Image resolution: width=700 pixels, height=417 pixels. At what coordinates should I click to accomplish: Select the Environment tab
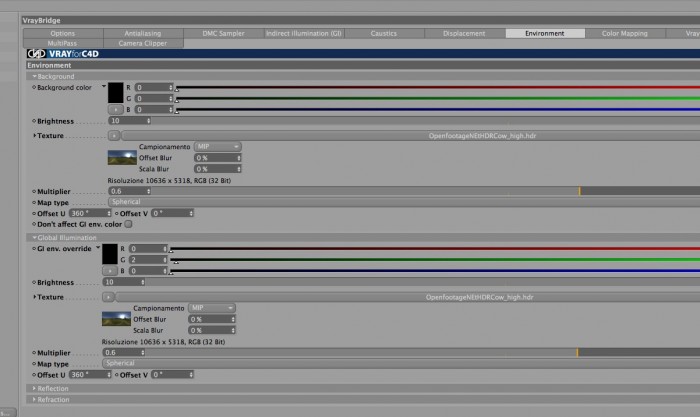point(545,33)
